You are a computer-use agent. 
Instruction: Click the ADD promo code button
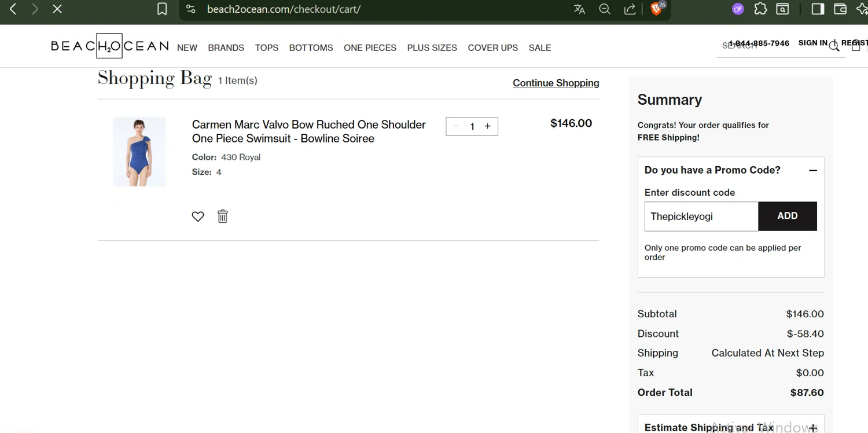coord(788,216)
